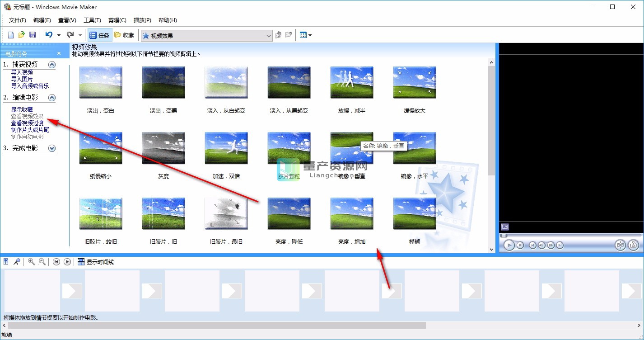This screenshot has width=644, height=340.
Task: Select the 旧胶片，较旧 effect thumbnail
Action: tap(100, 213)
